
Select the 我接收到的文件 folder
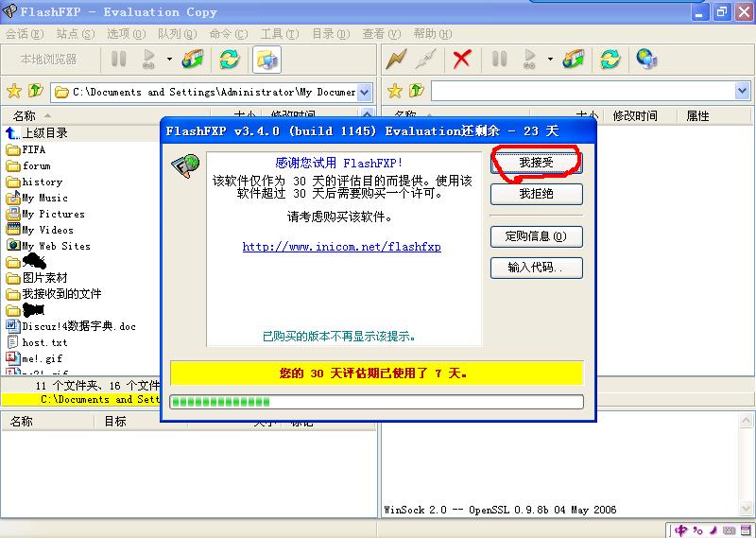(54, 294)
